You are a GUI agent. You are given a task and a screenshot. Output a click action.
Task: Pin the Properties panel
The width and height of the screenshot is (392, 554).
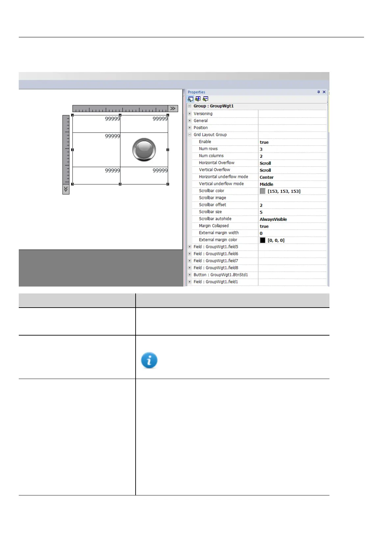click(319, 92)
